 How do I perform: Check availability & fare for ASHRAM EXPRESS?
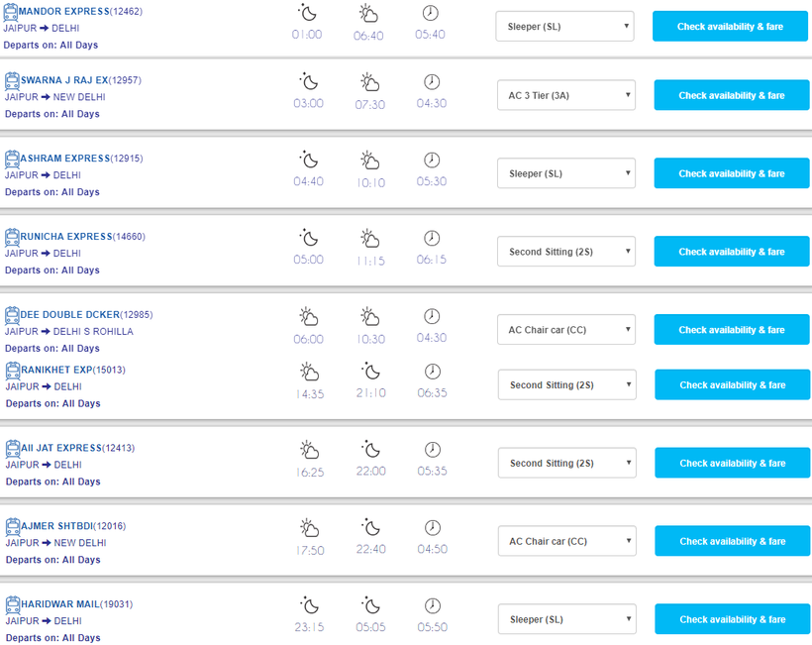click(731, 173)
